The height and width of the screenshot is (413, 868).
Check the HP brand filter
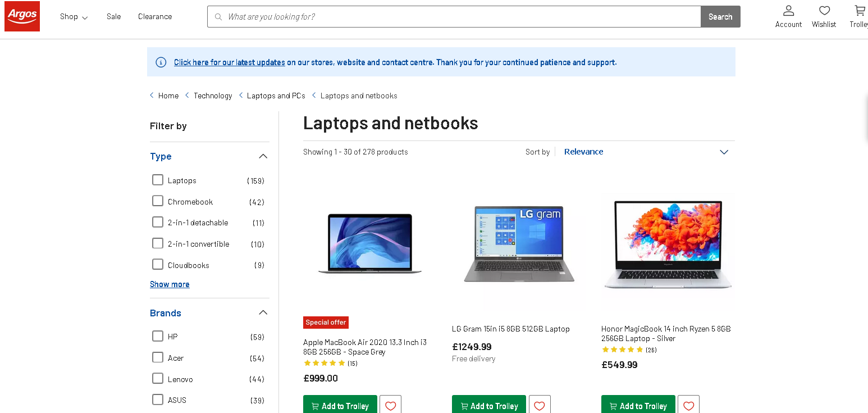pos(158,336)
